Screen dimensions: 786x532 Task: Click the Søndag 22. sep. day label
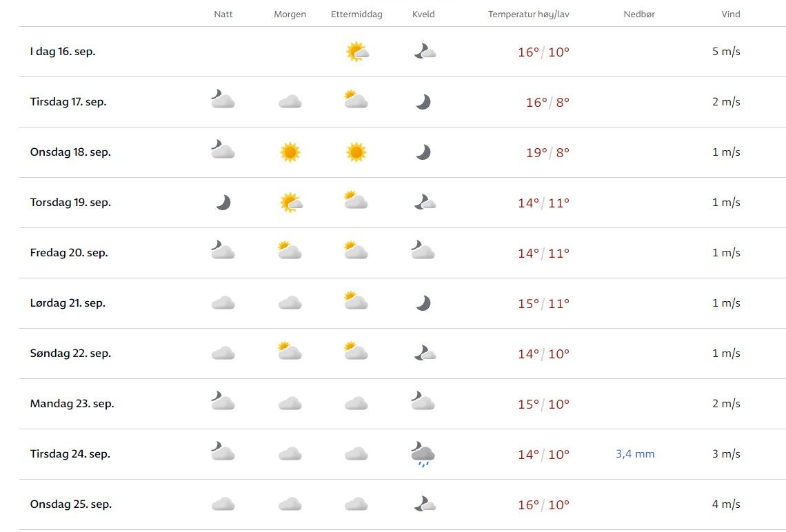[x=70, y=354]
